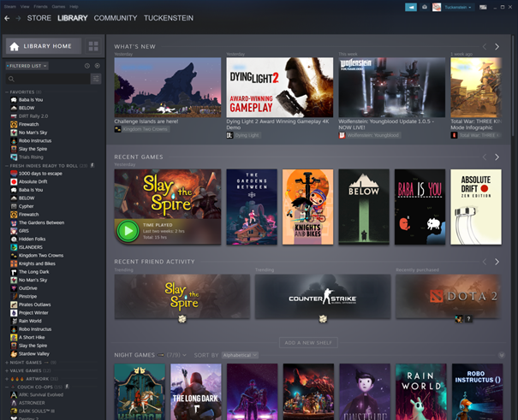
Task: Collapse the Favorites collection
Action: [x=7, y=92]
